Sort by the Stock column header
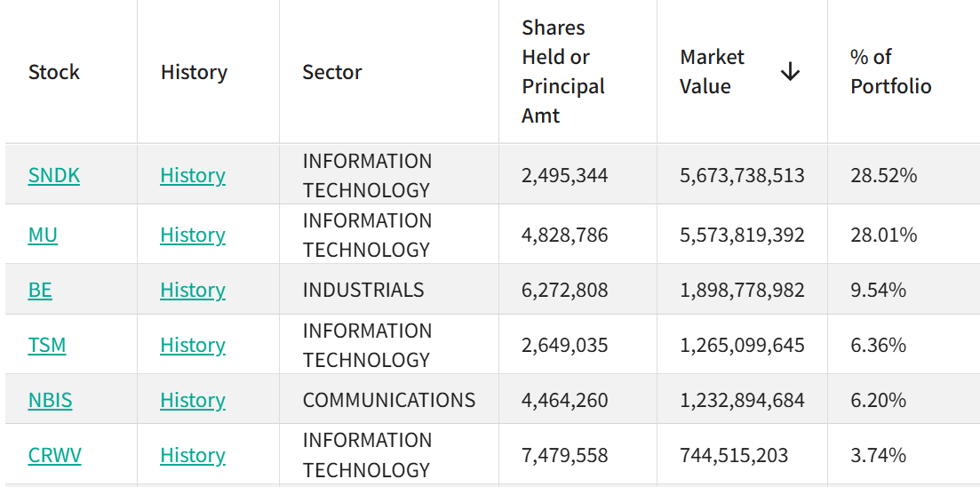The width and height of the screenshot is (980, 487). coord(54,72)
